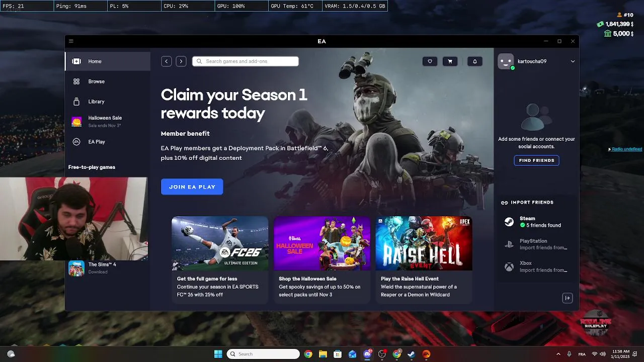The width and height of the screenshot is (644, 362).
Task: Open the Apex Raise Hell Event card
Action: coord(424,260)
